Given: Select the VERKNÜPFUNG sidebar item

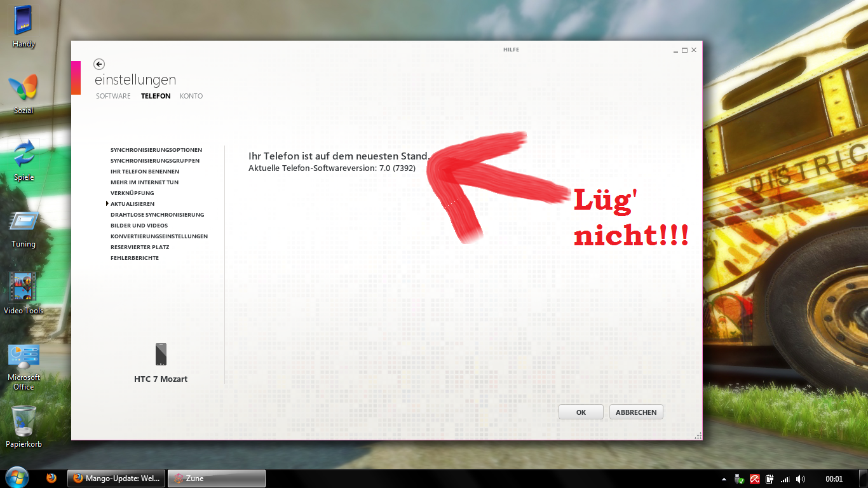Looking at the screenshot, I should coord(132,193).
